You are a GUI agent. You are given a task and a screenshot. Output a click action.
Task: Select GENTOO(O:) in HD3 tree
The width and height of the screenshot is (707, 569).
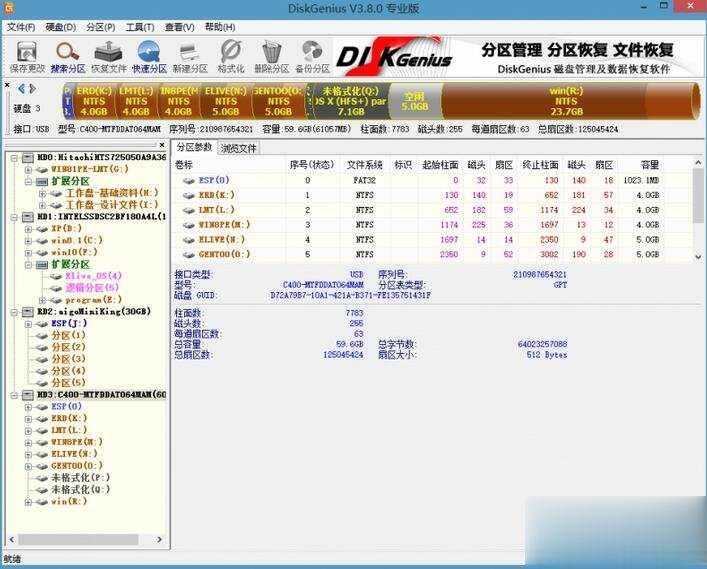click(77, 466)
